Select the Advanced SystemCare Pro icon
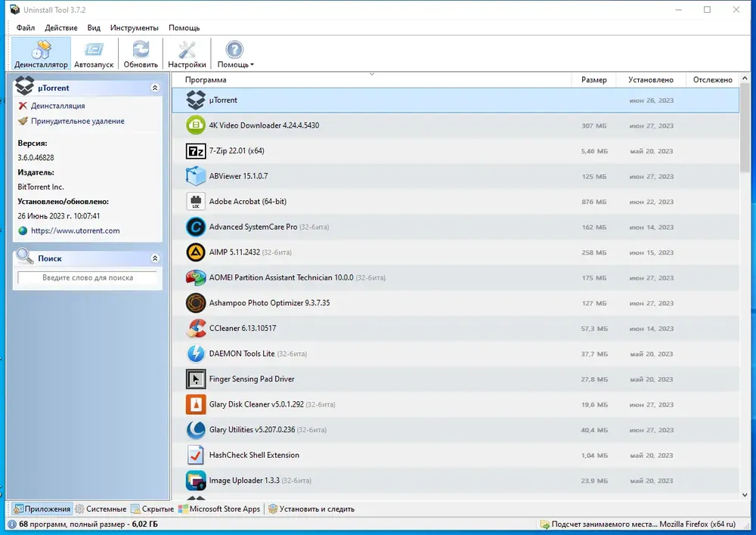Viewport: 756px width, 535px height. coord(196,227)
